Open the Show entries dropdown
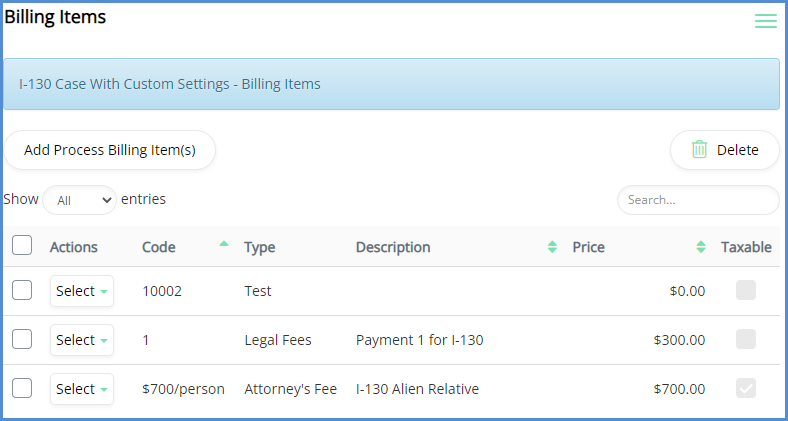Image resolution: width=788 pixels, height=421 pixels. pyautogui.click(x=79, y=200)
